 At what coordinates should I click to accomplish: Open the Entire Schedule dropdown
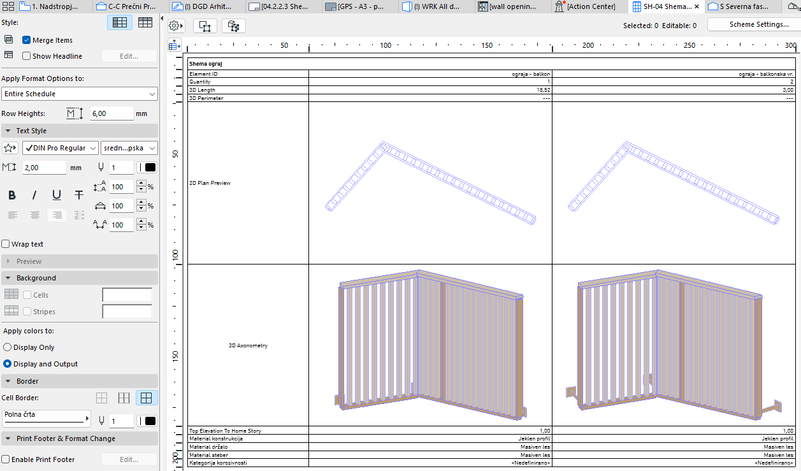(x=79, y=93)
